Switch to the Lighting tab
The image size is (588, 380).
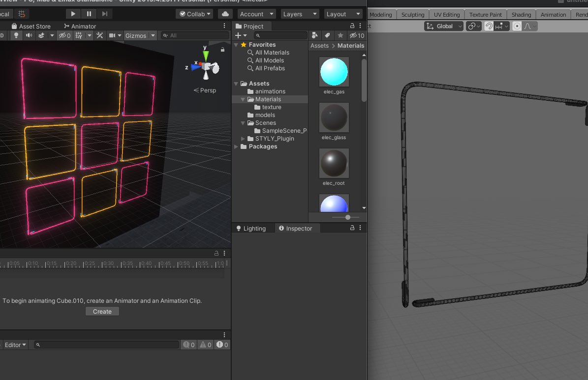pyautogui.click(x=251, y=228)
